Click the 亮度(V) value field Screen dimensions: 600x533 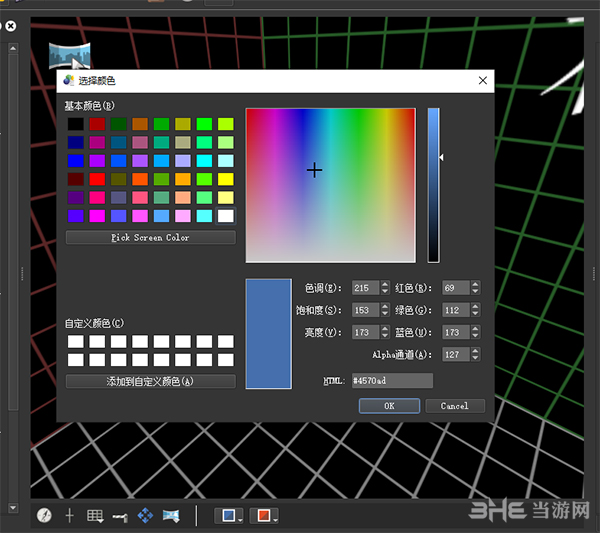366,332
